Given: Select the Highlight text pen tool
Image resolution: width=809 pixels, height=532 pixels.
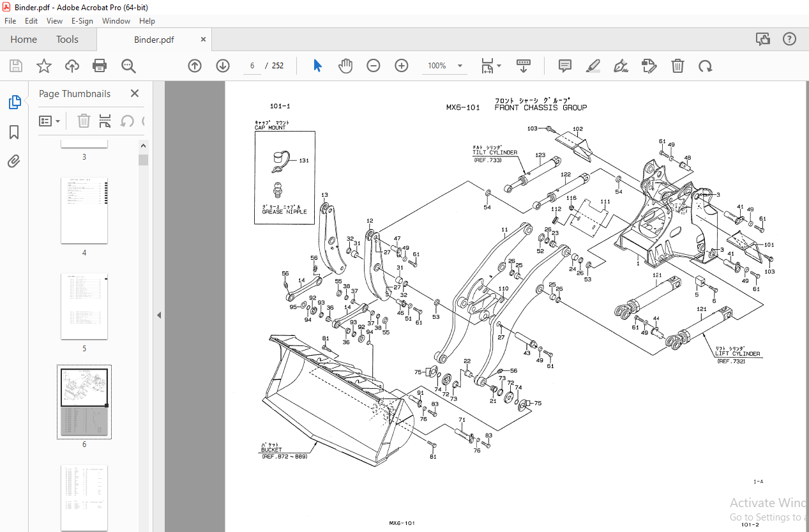Looking at the screenshot, I should [593, 66].
